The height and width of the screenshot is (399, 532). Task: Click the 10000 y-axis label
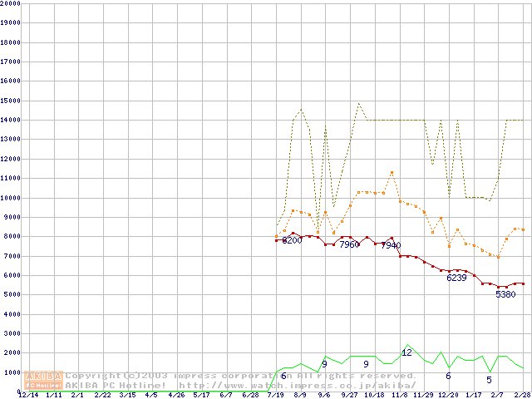[11, 198]
